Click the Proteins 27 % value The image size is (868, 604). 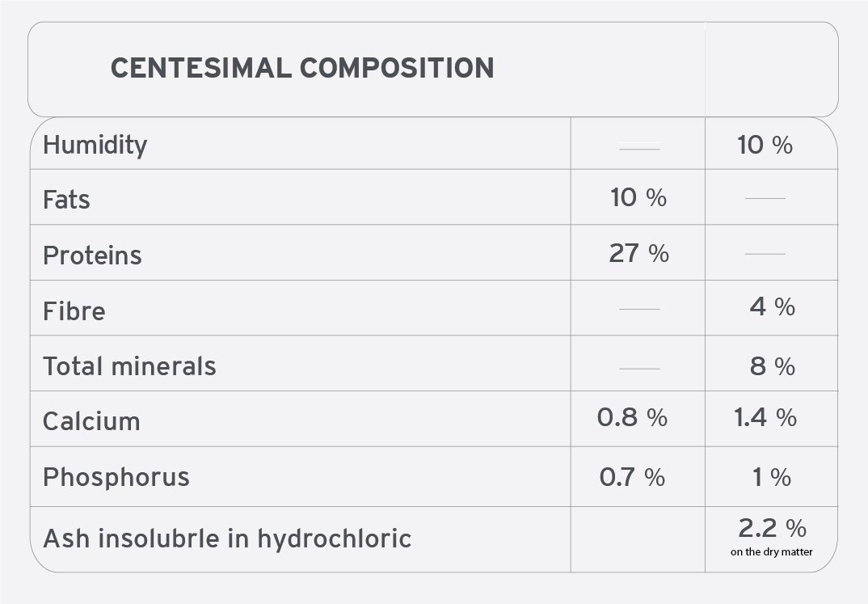(638, 253)
